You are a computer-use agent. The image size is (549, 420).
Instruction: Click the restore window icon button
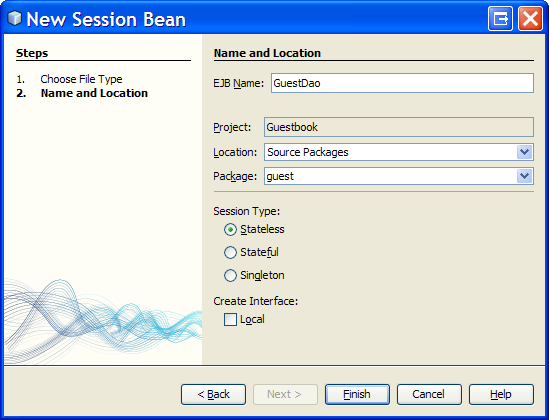pos(500,19)
